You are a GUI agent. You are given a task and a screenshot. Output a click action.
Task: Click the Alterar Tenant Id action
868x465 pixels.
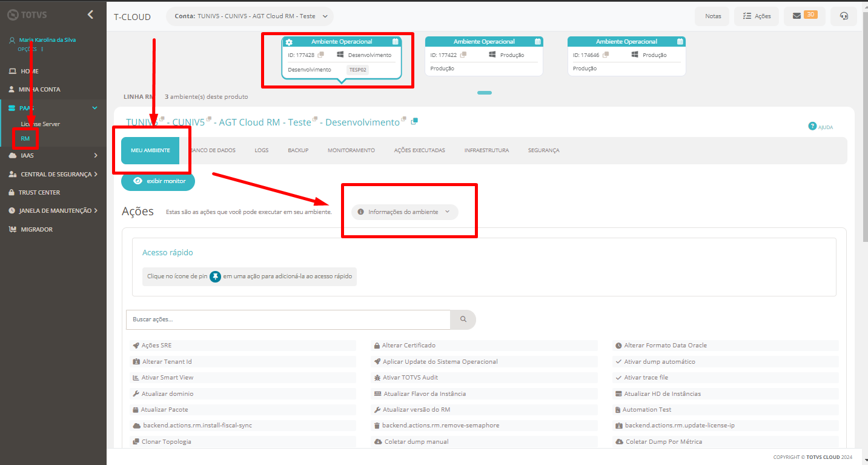[243, 362]
